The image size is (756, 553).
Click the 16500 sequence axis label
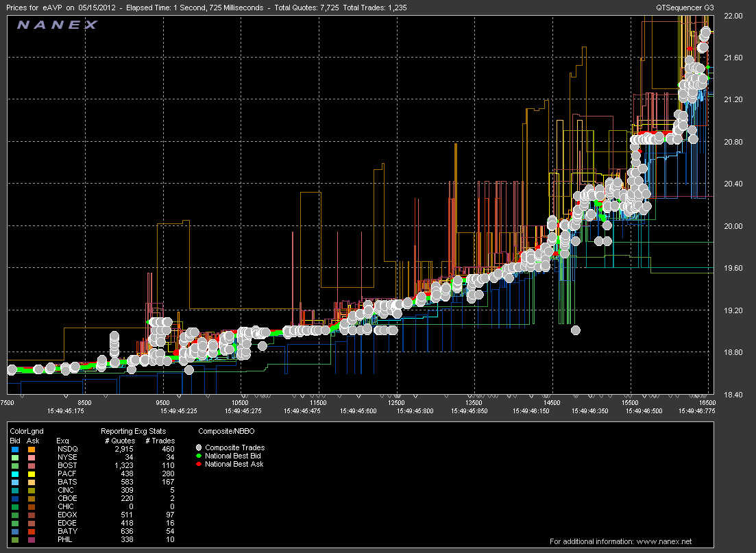[x=707, y=402]
